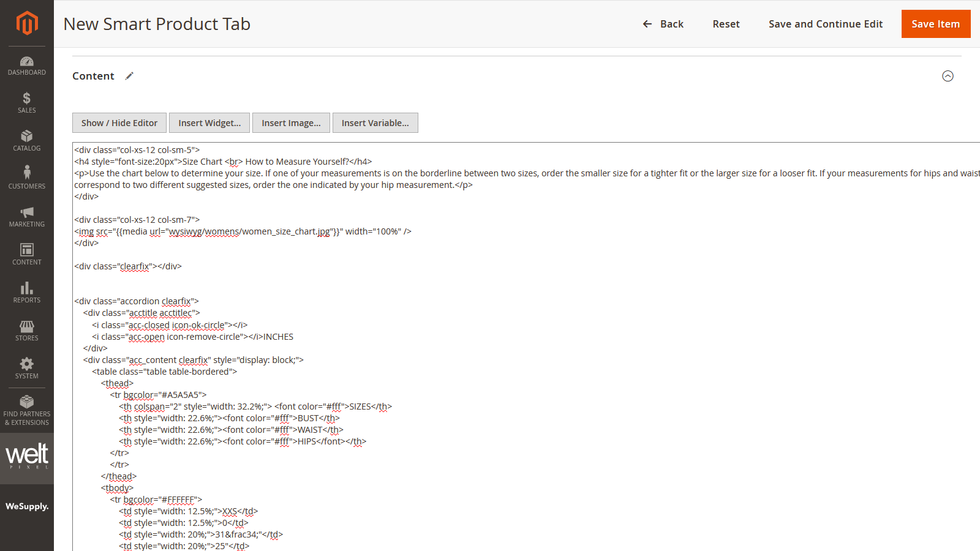
Task: Open the System menu
Action: click(x=27, y=369)
